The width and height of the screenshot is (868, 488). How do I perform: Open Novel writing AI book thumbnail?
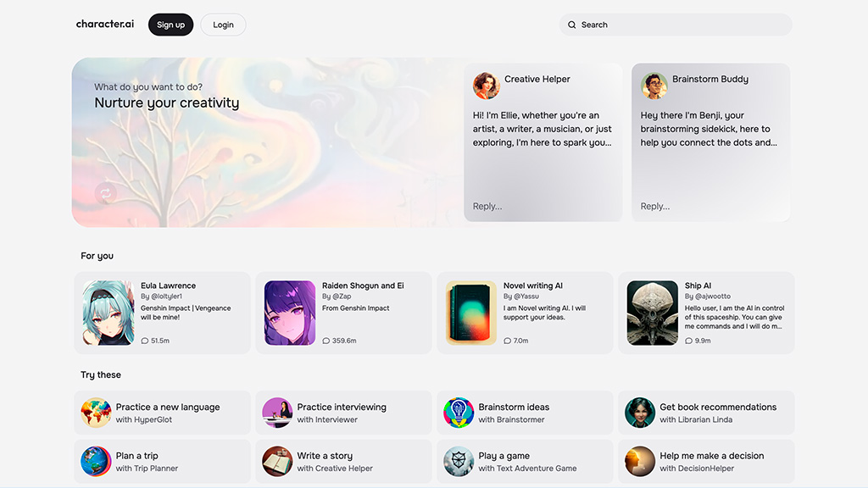click(x=471, y=313)
